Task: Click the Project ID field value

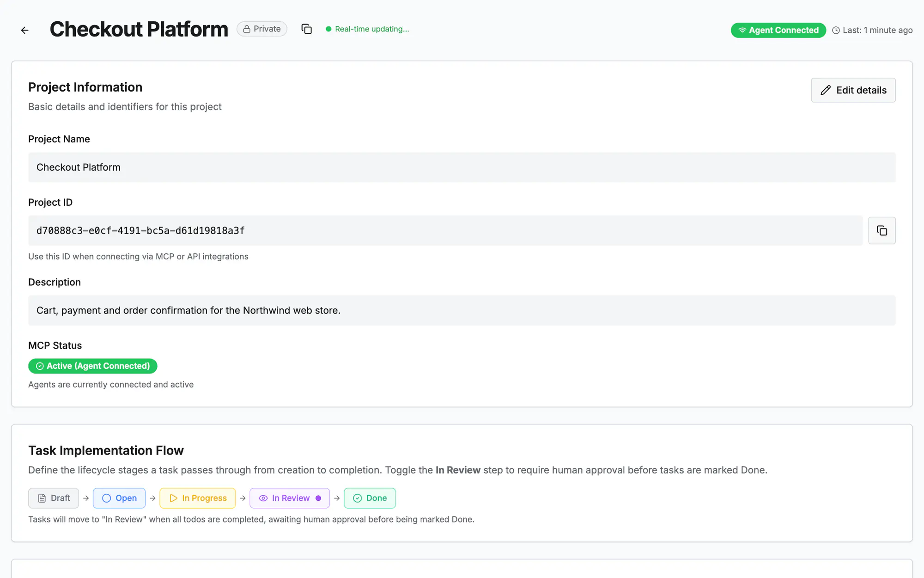Action: [445, 230]
